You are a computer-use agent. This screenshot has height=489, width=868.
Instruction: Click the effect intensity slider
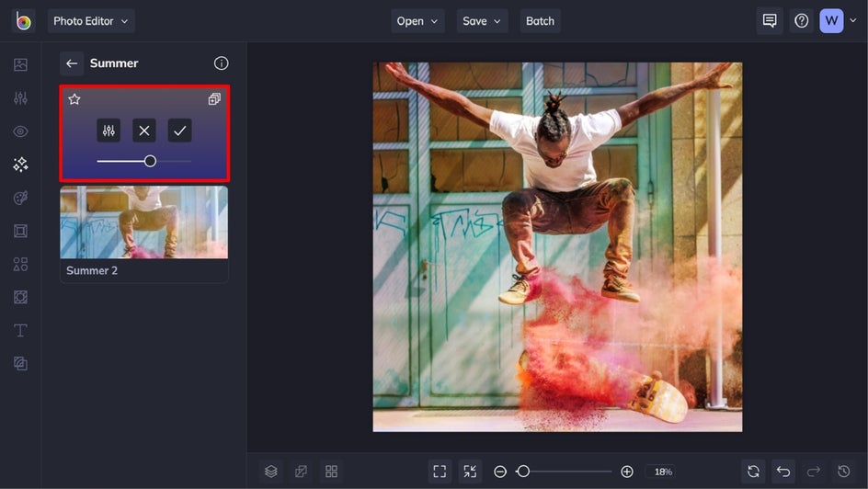pos(144,161)
